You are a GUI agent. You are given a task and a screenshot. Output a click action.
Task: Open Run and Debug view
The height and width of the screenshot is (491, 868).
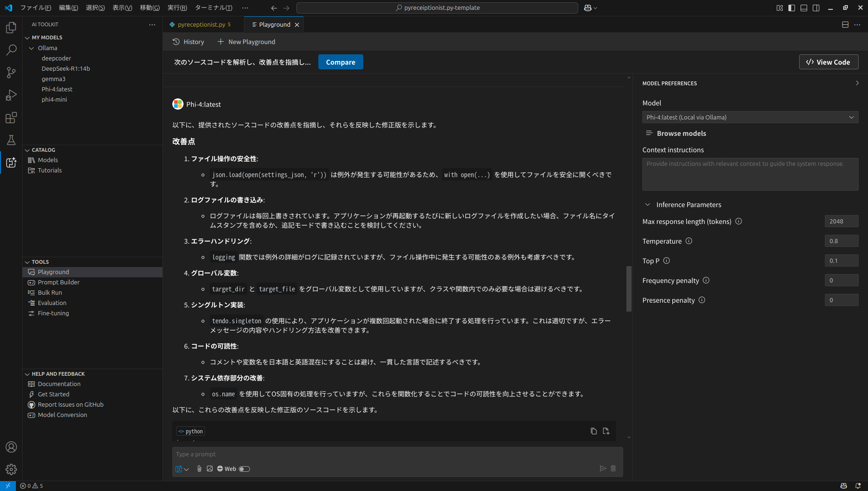pos(11,95)
